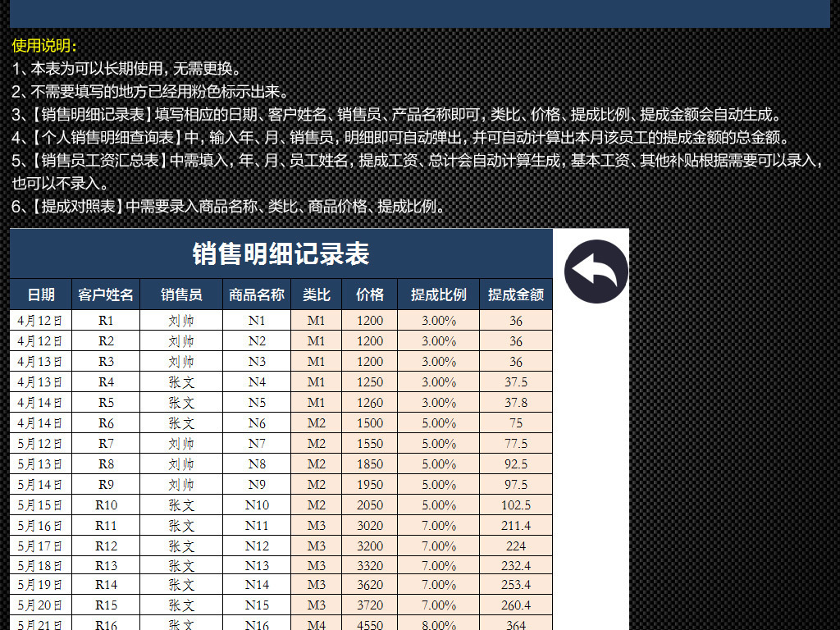The width and height of the screenshot is (840, 630).
Task: Select price cell 1250
Action: pos(370,382)
